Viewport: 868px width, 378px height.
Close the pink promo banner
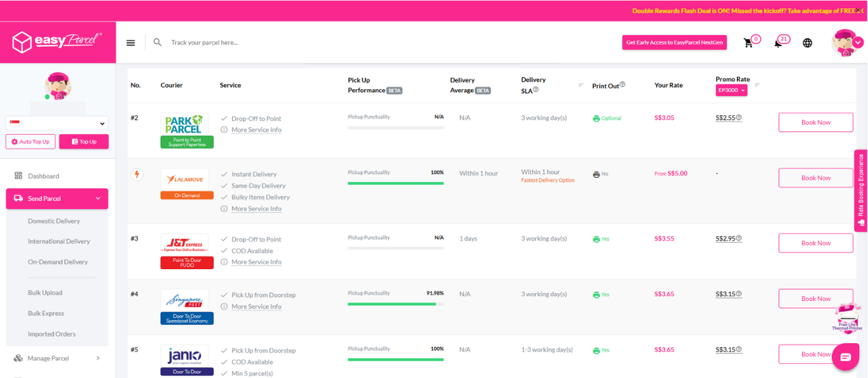(x=859, y=10)
